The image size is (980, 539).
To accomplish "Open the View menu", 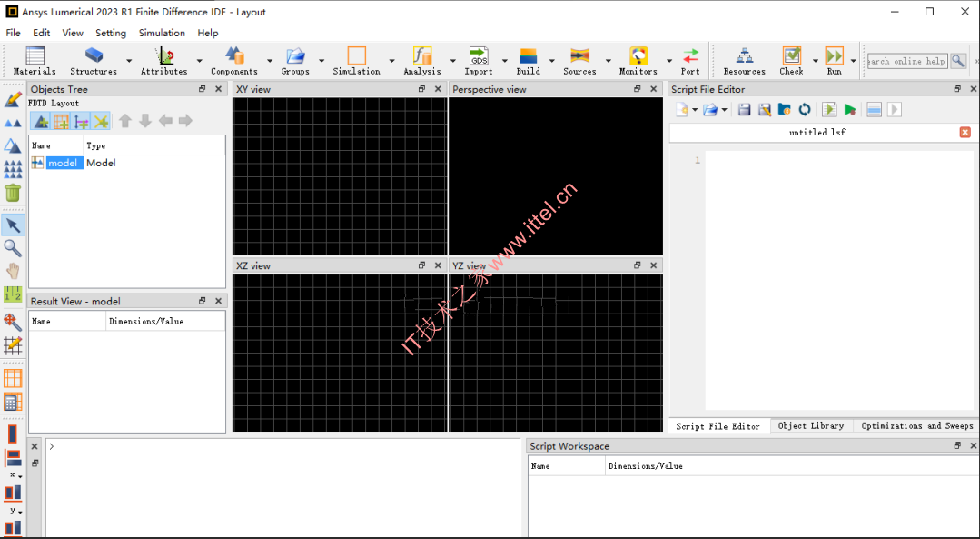I will click(x=73, y=33).
